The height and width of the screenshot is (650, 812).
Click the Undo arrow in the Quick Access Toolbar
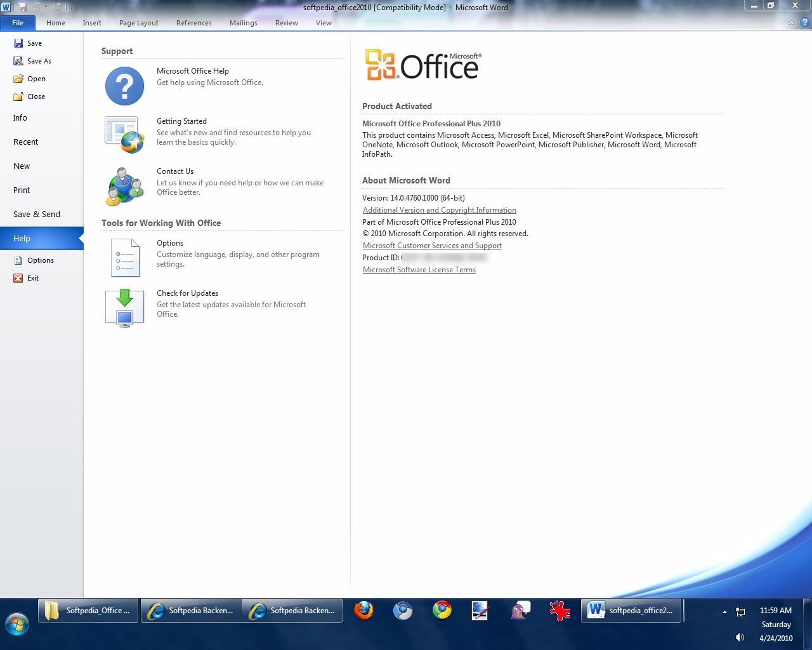pos(36,7)
